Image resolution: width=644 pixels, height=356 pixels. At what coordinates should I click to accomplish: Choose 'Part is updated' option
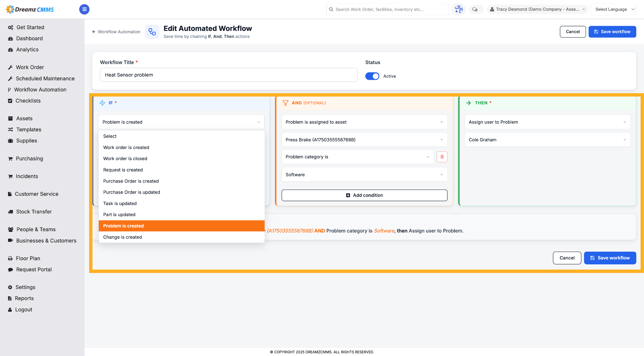[181, 215]
